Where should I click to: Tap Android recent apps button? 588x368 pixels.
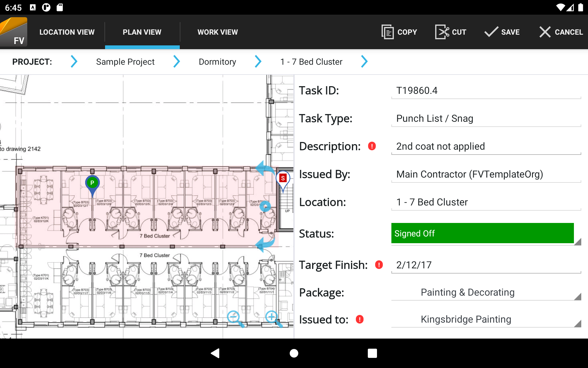372,353
